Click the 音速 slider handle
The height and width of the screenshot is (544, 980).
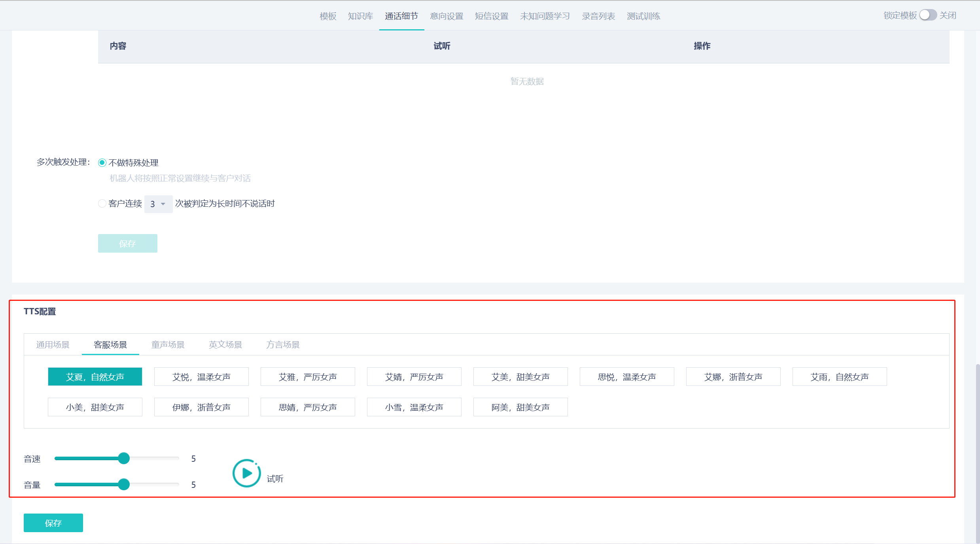tap(124, 458)
